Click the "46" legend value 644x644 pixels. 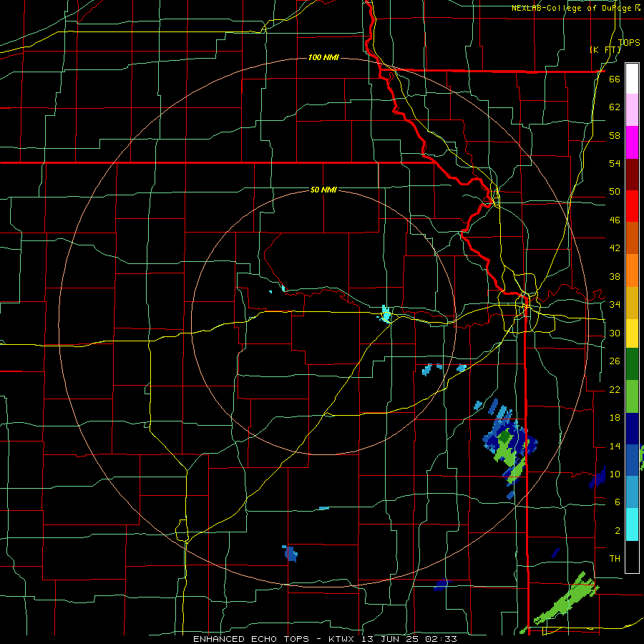pos(615,220)
